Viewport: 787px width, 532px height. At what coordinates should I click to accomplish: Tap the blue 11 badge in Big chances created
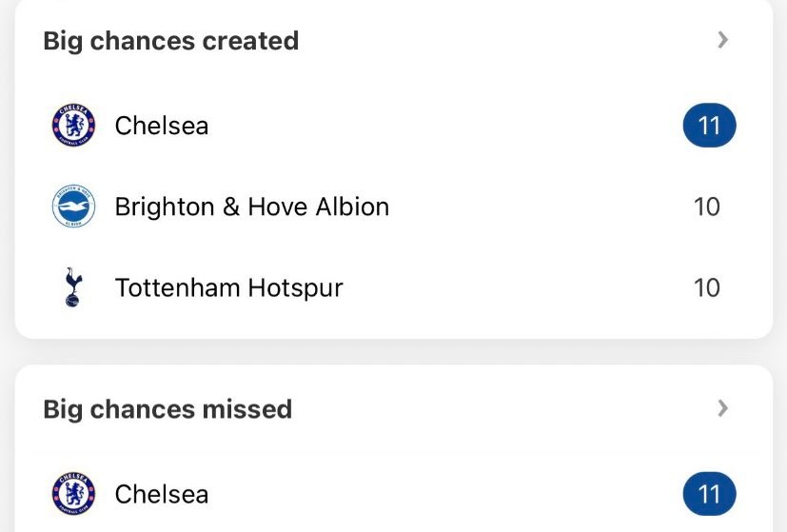(709, 126)
